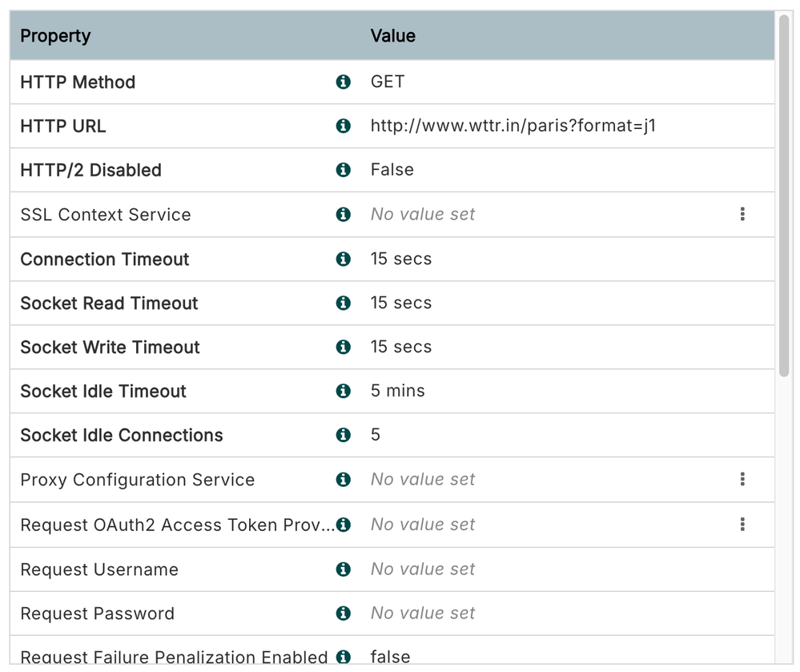Click the Value column header

click(x=392, y=36)
